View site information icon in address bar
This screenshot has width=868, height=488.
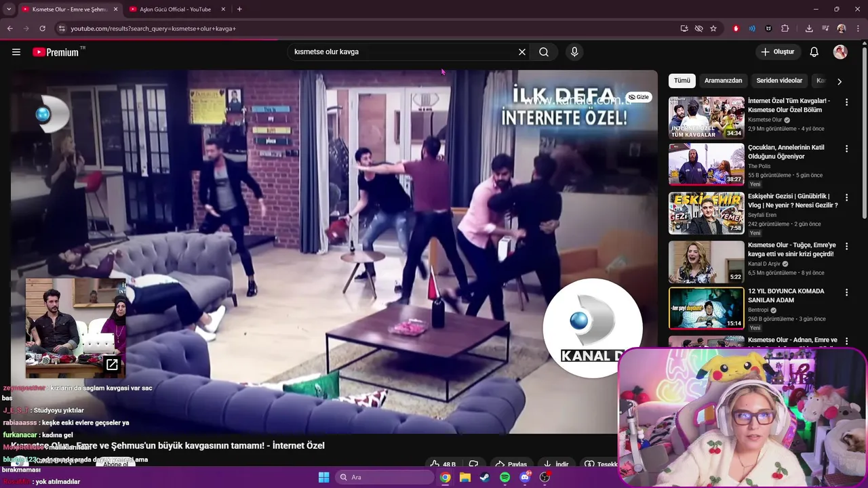click(x=62, y=28)
